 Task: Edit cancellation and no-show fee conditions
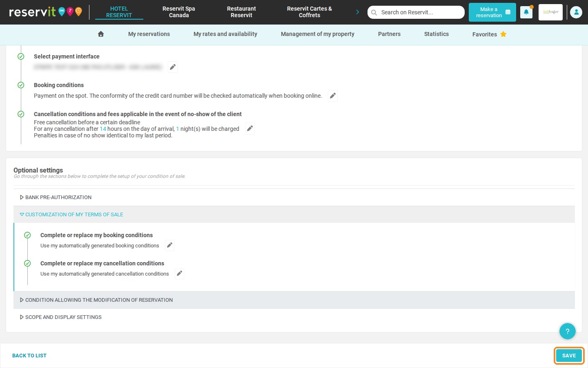(x=250, y=128)
